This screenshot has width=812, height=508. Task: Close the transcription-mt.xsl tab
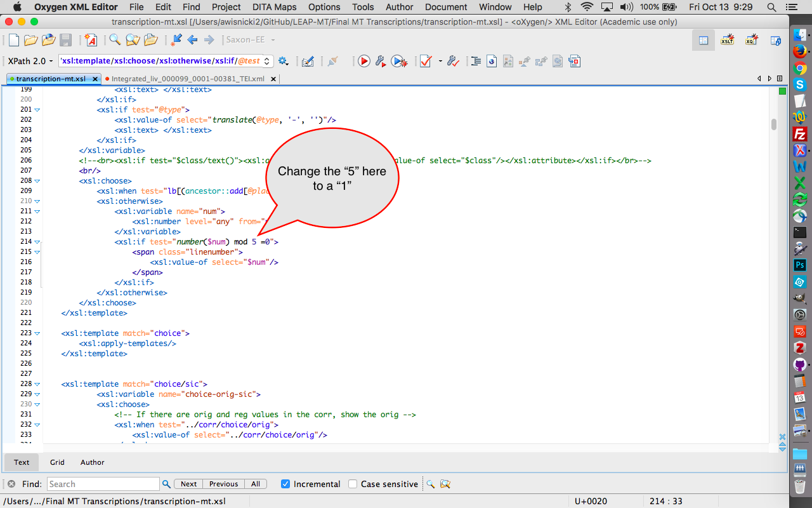[95, 79]
